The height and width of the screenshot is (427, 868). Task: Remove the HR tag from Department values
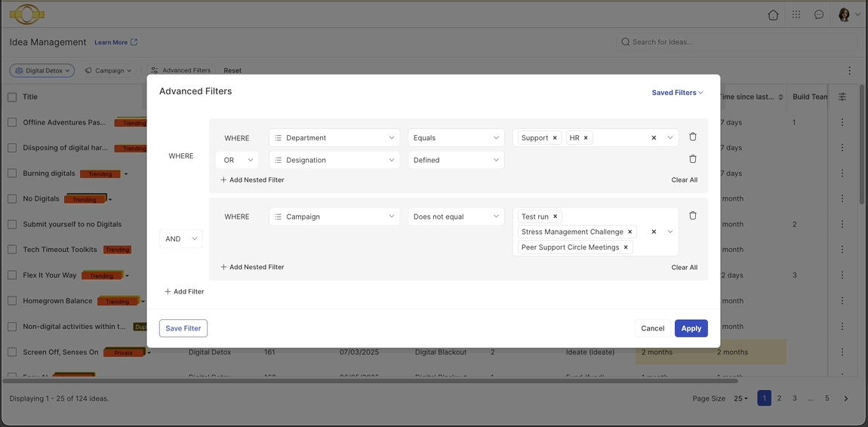click(x=586, y=138)
